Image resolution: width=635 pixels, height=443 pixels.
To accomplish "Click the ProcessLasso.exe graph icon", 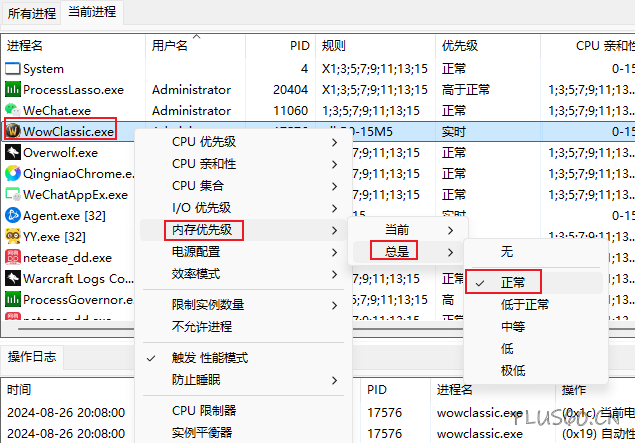I will point(13,90).
